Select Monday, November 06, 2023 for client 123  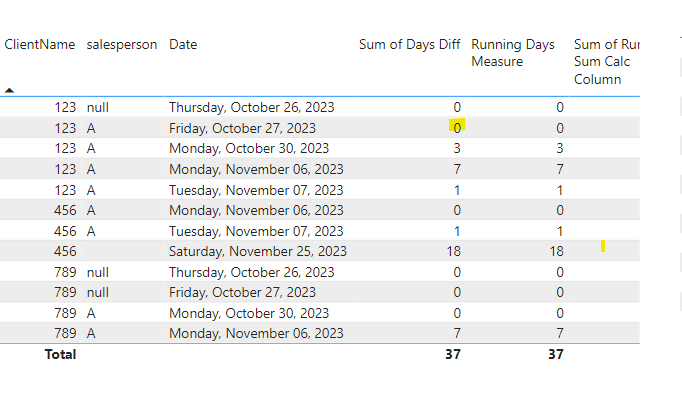pos(256,169)
